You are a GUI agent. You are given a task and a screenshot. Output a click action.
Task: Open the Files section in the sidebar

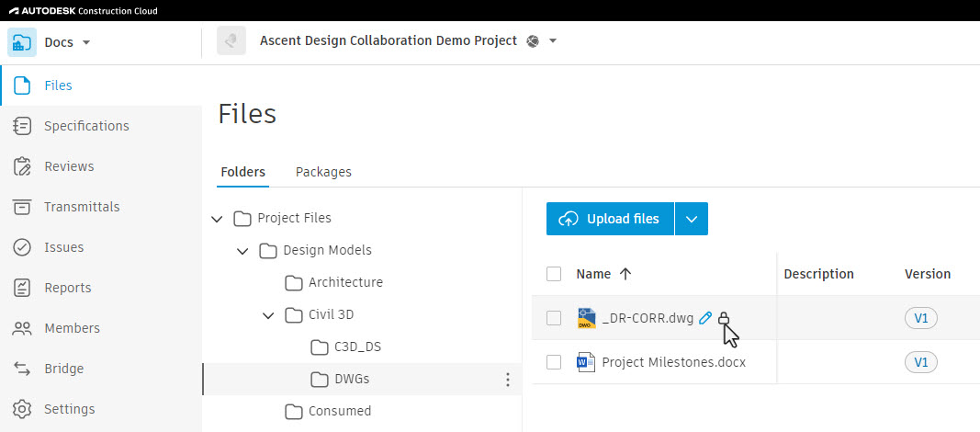[x=101, y=85]
